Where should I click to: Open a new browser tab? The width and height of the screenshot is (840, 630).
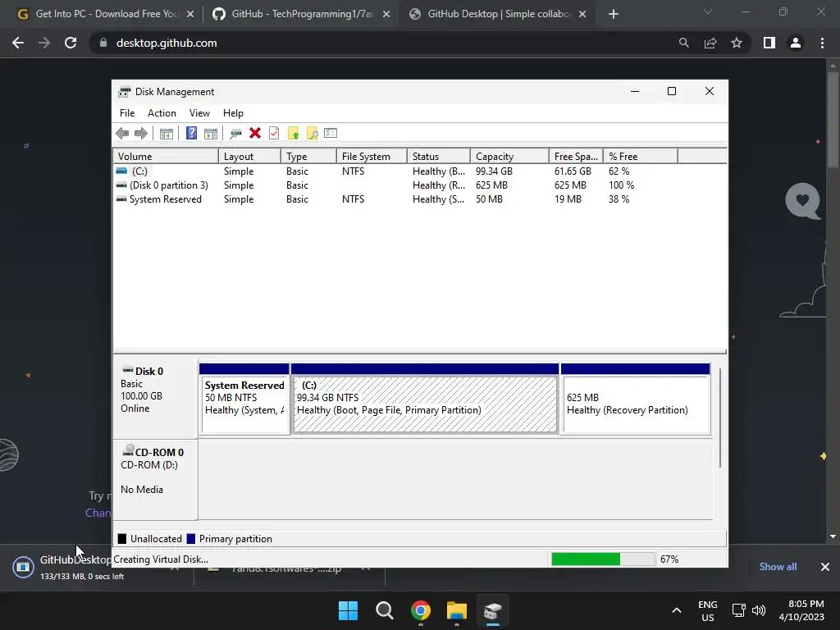614,14
